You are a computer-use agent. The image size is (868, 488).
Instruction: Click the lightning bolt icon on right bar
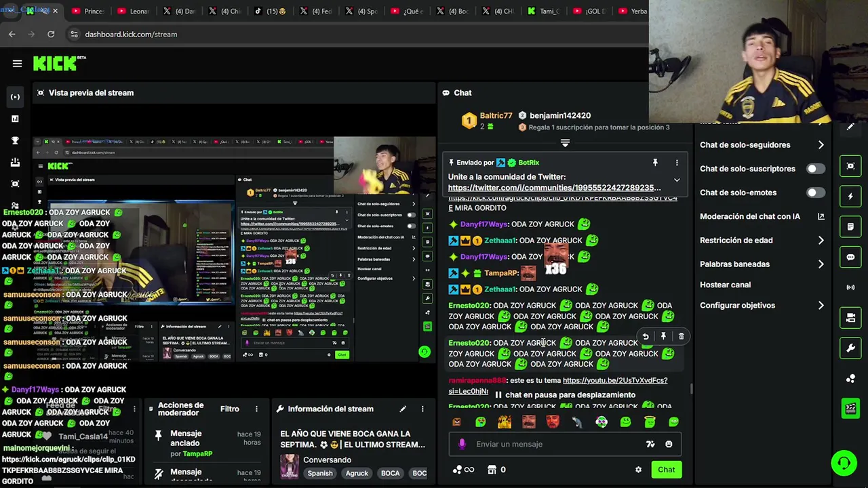pyautogui.click(x=850, y=197)
